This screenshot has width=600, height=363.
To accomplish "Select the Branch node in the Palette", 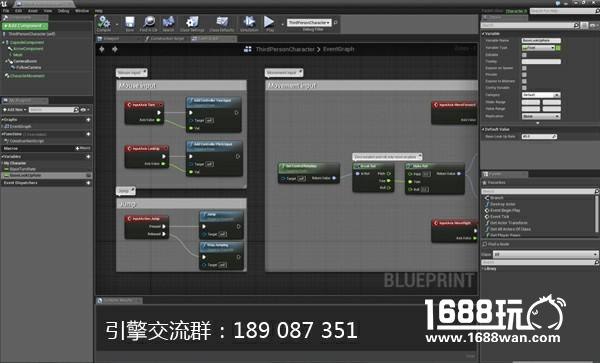I will [x=497, y=198].
